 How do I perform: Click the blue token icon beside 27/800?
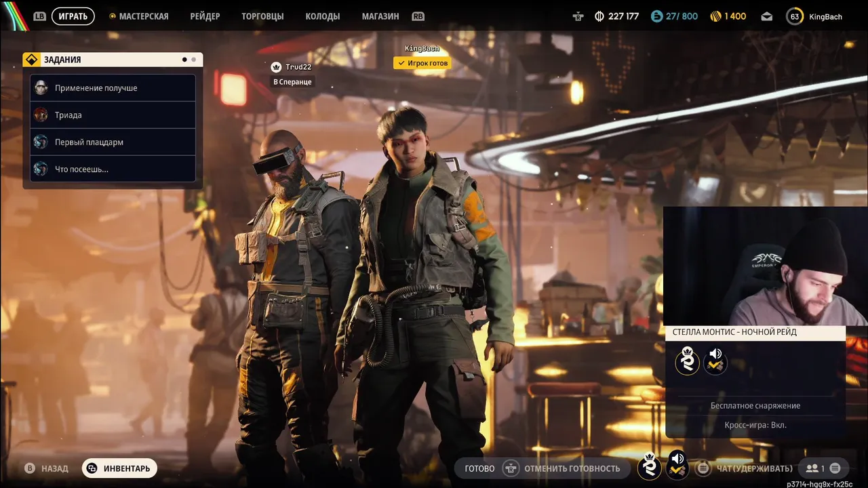pyautogui.click(x=656, y=16)
